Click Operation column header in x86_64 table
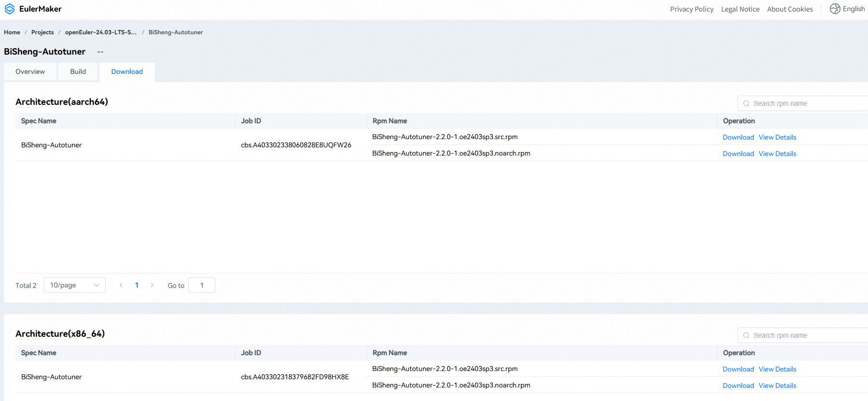868x401 pixels. point(739,353)
